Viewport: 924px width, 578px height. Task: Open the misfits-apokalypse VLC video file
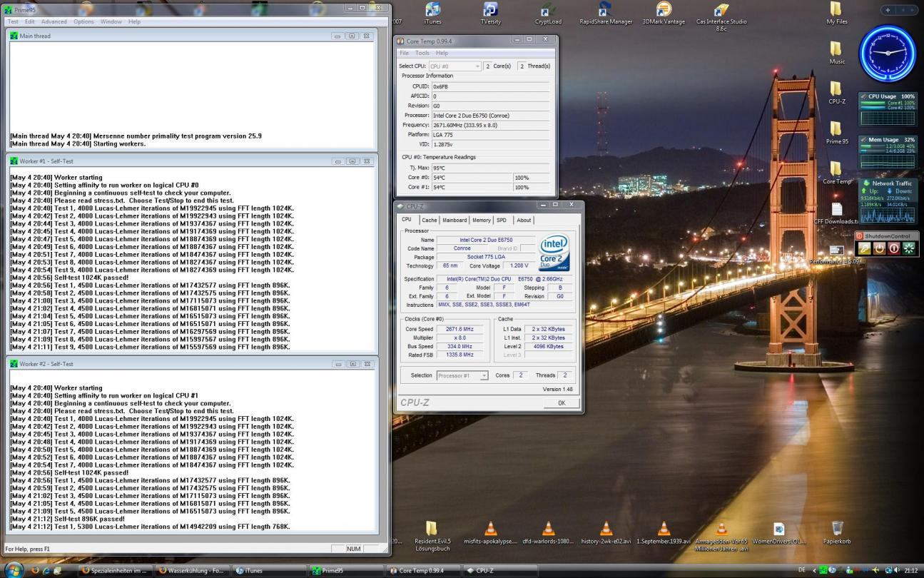coord(490,529)
